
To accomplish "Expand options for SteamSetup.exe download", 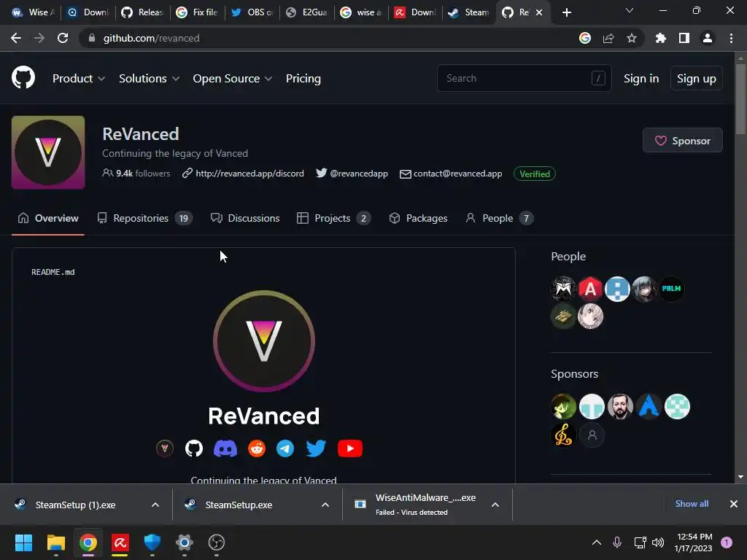I will [325, 505].
